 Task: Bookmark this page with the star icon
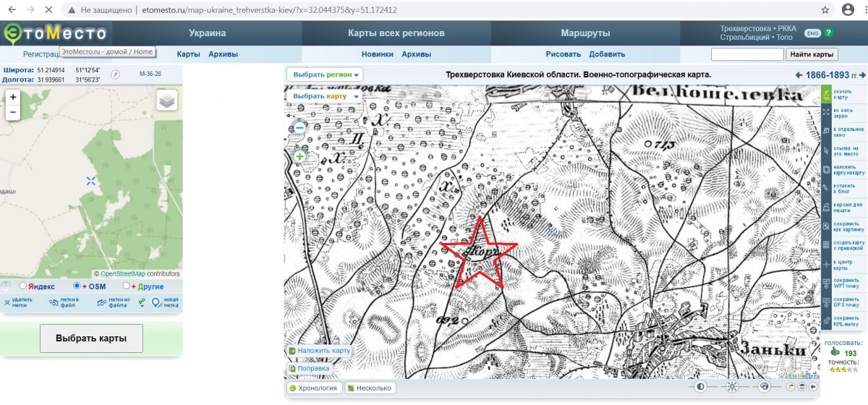point(825,10)
